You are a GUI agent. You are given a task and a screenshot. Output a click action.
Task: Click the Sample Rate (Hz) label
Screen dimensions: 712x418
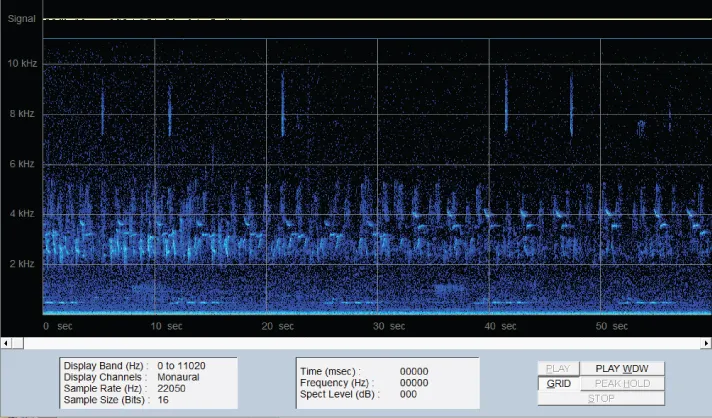point(105,388)
